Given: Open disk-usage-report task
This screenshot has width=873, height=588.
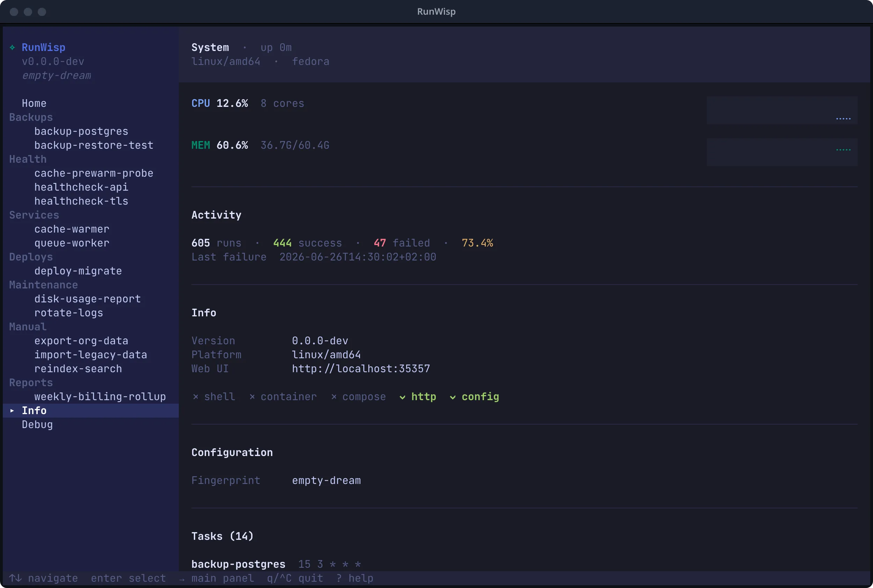Looking at the screenshot, I should [88, 299].
